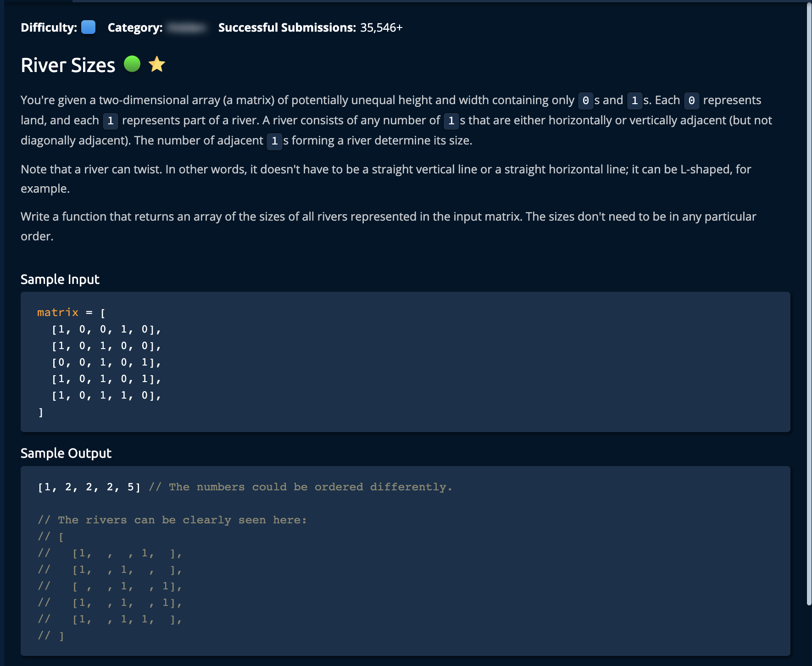812x666 pixels.
Task: Click the blue Difficulty indicator square
Action: 88,28
